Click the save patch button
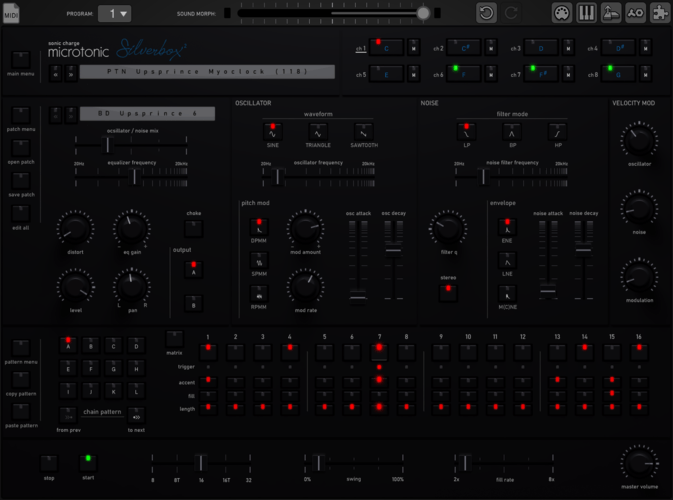 pos(21,181)
